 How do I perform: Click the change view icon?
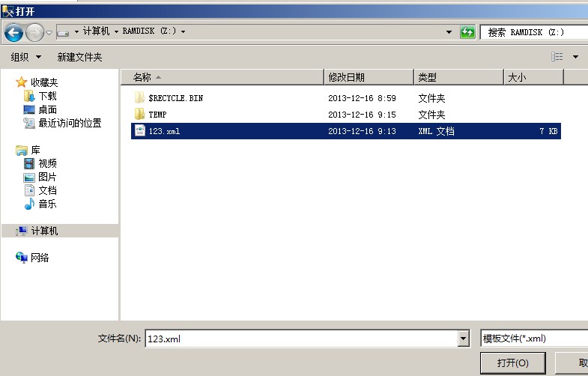coord(557,57)
